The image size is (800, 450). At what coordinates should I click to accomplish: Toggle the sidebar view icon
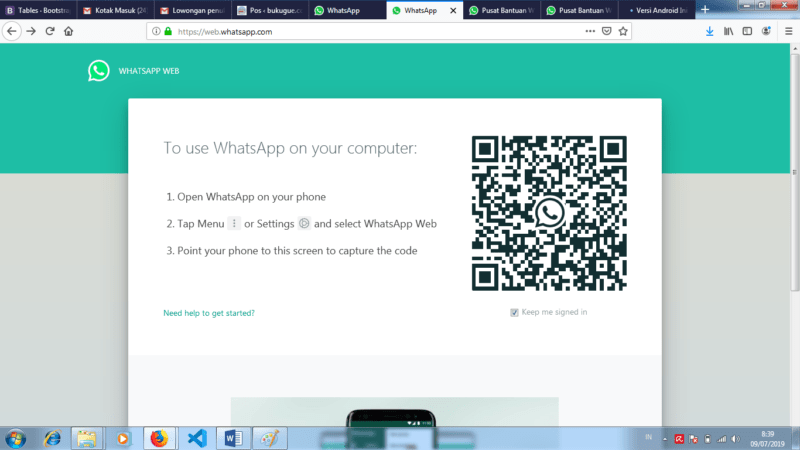coord(747,31)
